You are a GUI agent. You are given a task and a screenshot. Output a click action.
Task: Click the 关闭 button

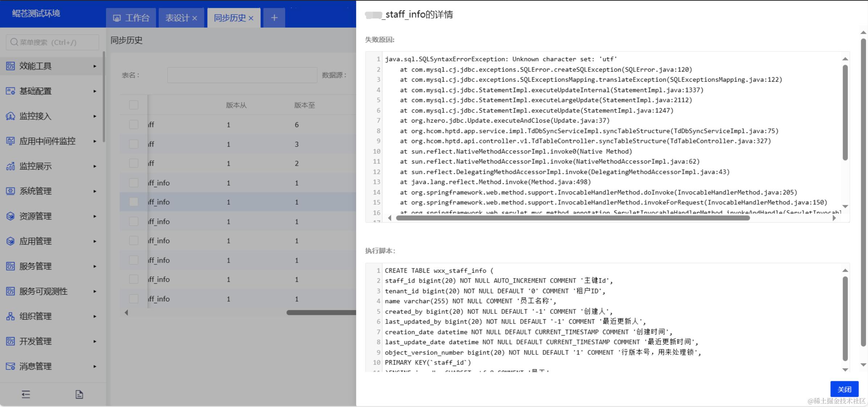844,389
